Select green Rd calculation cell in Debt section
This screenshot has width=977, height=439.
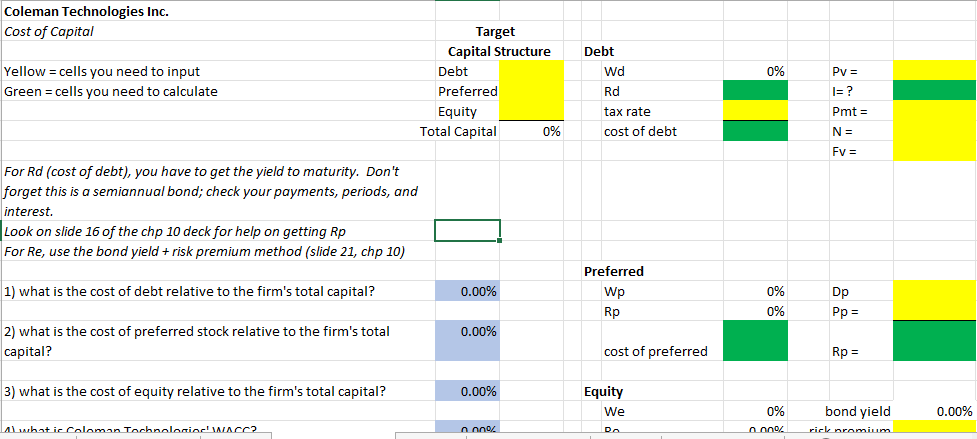[x=755, y=91]
